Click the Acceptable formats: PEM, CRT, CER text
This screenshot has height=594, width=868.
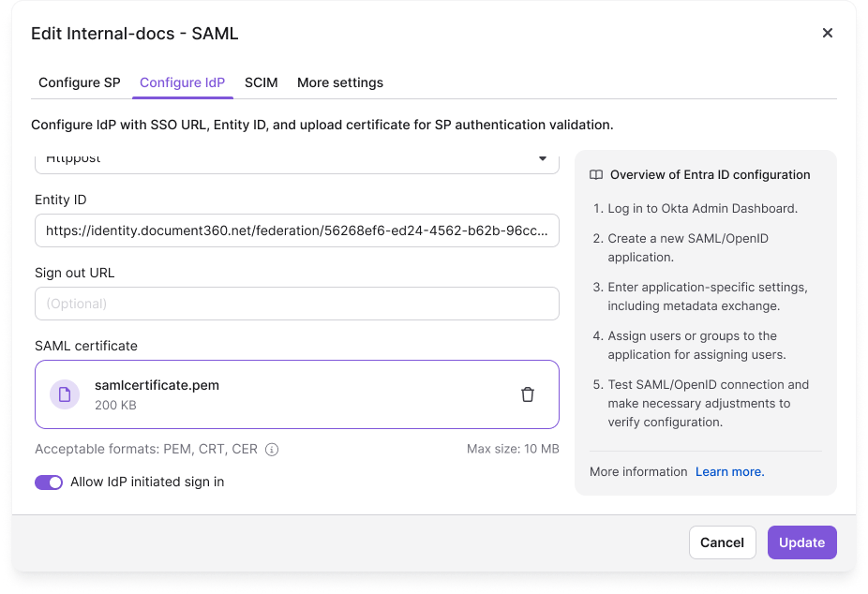(146, 449)
